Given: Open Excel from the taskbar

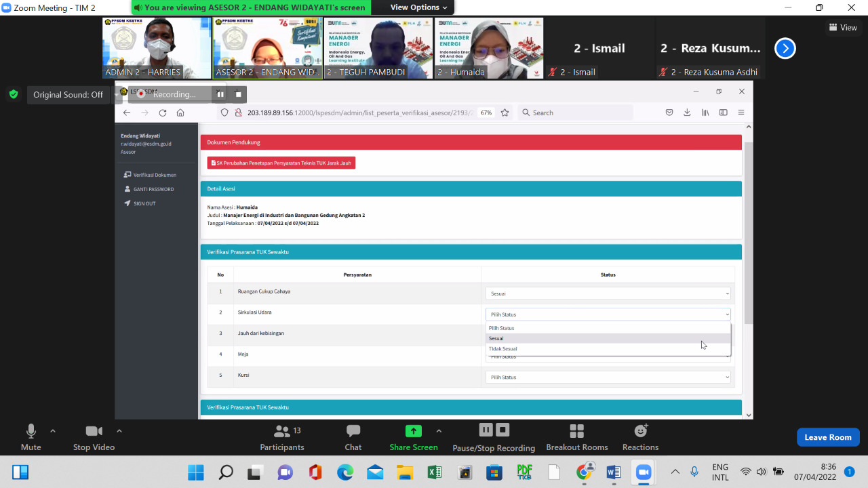Looking at the screenshot, I should click(x=435, y=472).
